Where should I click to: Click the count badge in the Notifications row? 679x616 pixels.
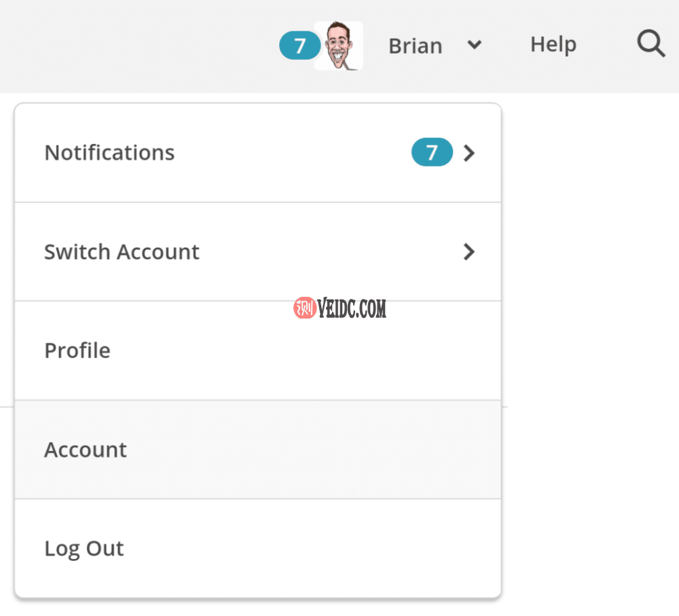click(x=432, y=153)
